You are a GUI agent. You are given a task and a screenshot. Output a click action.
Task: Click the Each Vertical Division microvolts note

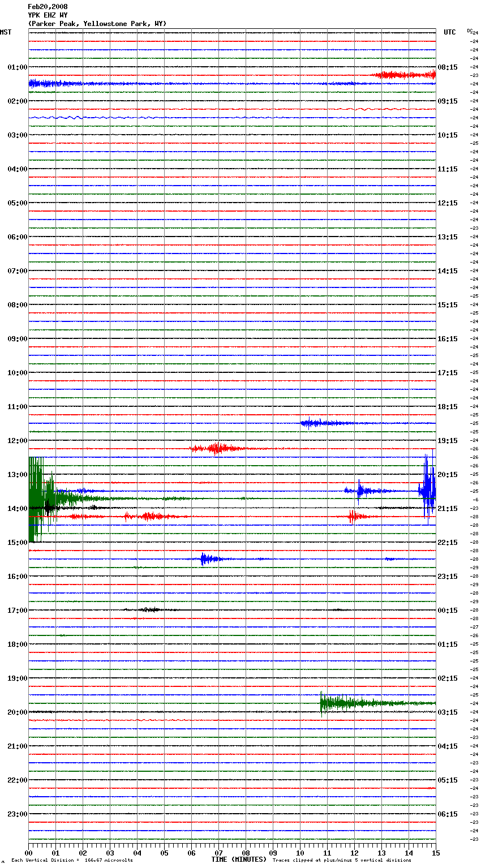point(72,860)
